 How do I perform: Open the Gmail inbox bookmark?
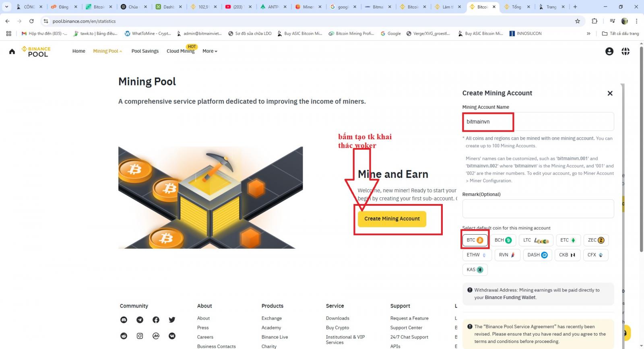pos(44,33)
